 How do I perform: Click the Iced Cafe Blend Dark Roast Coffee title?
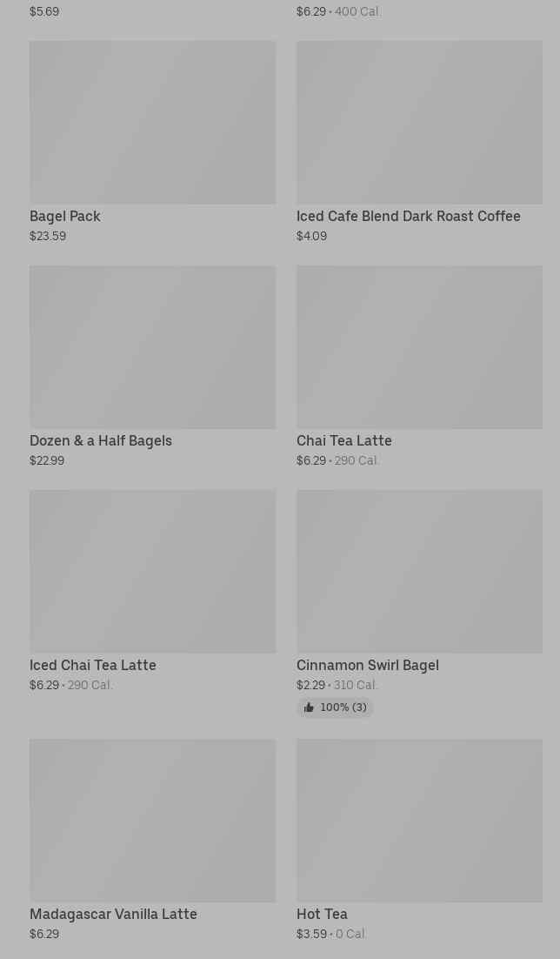[409, 217]
